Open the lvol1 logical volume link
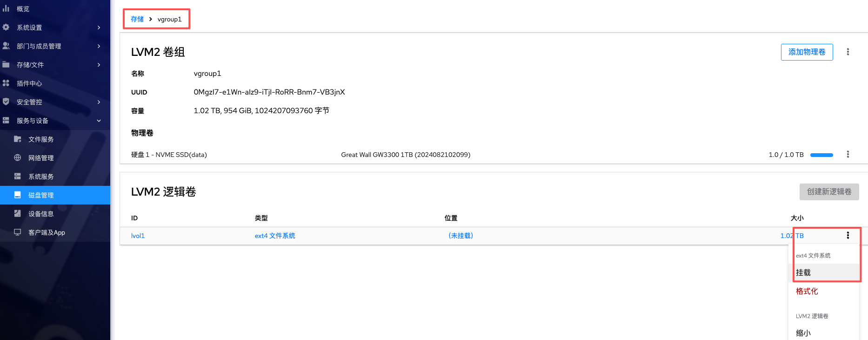The image size is (868, 340). tap(138, 236)
